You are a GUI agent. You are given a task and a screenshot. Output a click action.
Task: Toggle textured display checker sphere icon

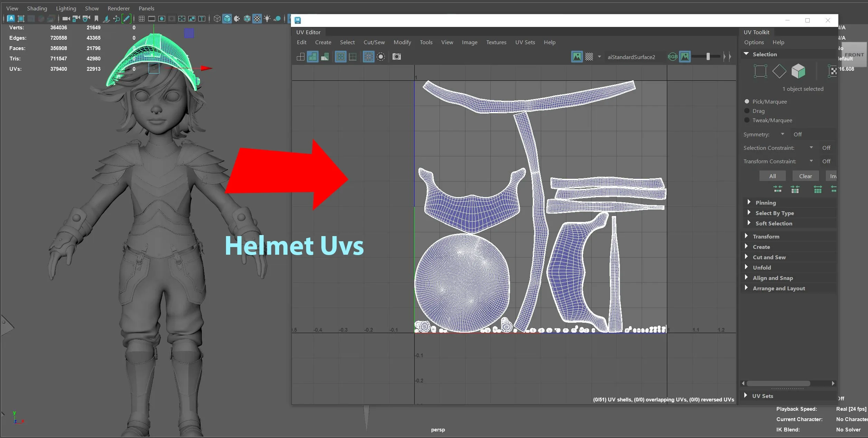pyautogui.click(x=257, y=19)
